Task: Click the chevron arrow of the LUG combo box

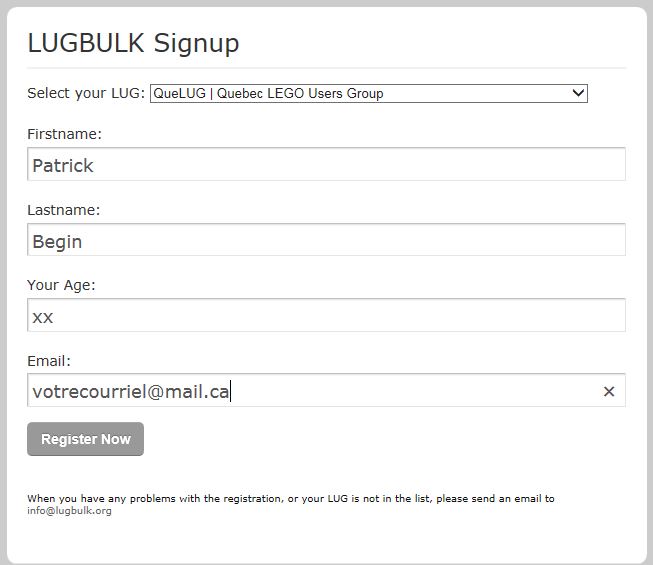Action: point(578,94)
